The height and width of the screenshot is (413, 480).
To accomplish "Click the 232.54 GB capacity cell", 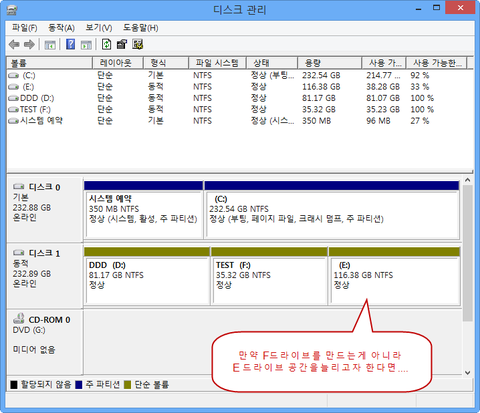I will coord(321,76).
